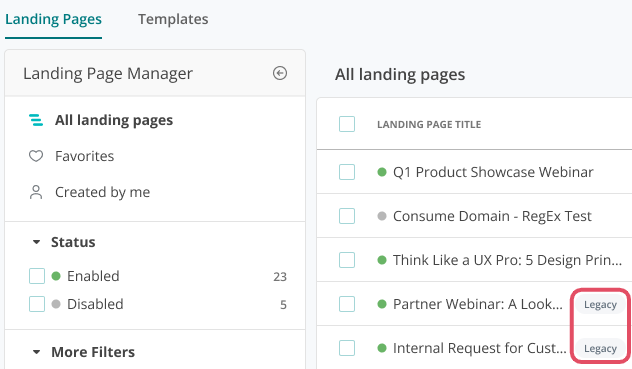Image resolution: width=632 pixels, height=369 pixels.
Task: Select the Partner Webinar row checkbox
Action: 347,304
